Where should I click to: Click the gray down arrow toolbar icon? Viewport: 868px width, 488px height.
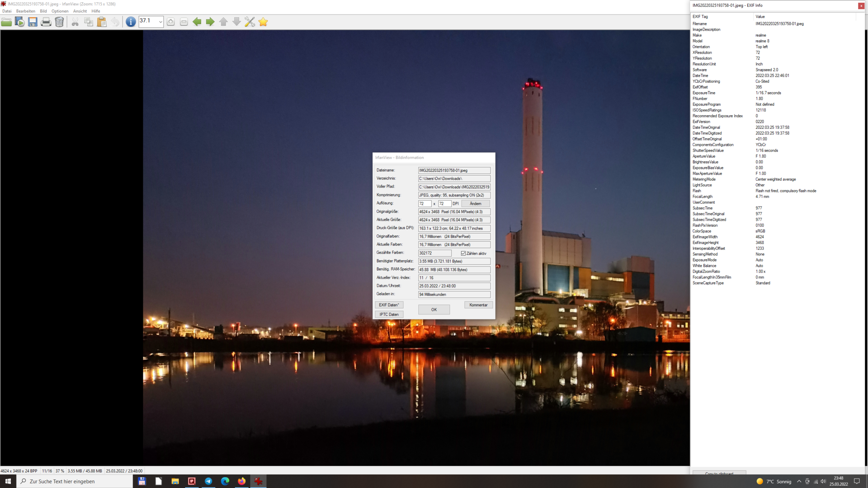click(x=236, y=22)
